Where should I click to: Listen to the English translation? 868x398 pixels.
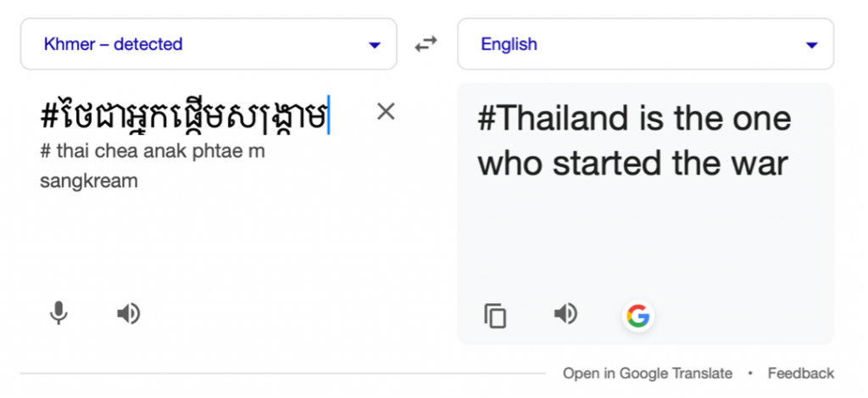(x=565, y=314)
